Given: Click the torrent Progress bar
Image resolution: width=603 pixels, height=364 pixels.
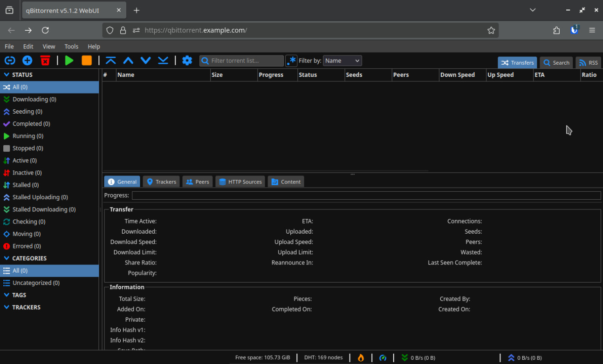Looking at the screenshot, I should pyautogui.click(x=366, y=195).
